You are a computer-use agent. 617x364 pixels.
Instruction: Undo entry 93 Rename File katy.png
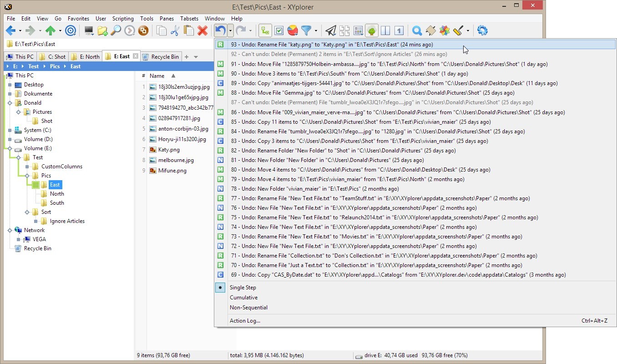tap(415, 45)
